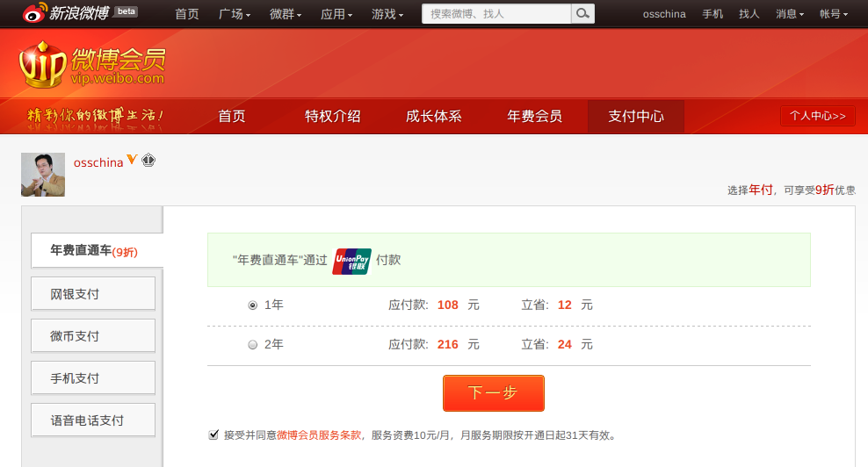Open the 支付中心 tab
This screenshot has height=467, width=868.
point(635,116)
